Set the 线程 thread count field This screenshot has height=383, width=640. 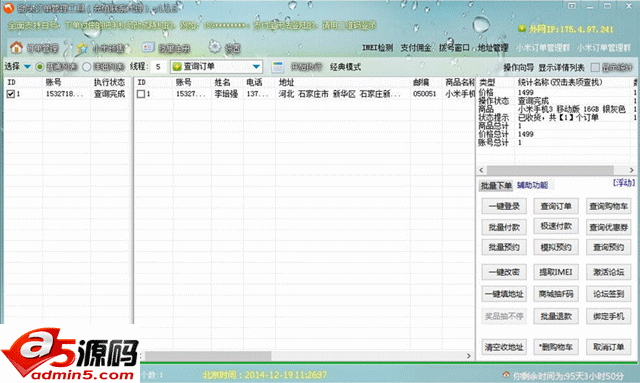point(158,67)
